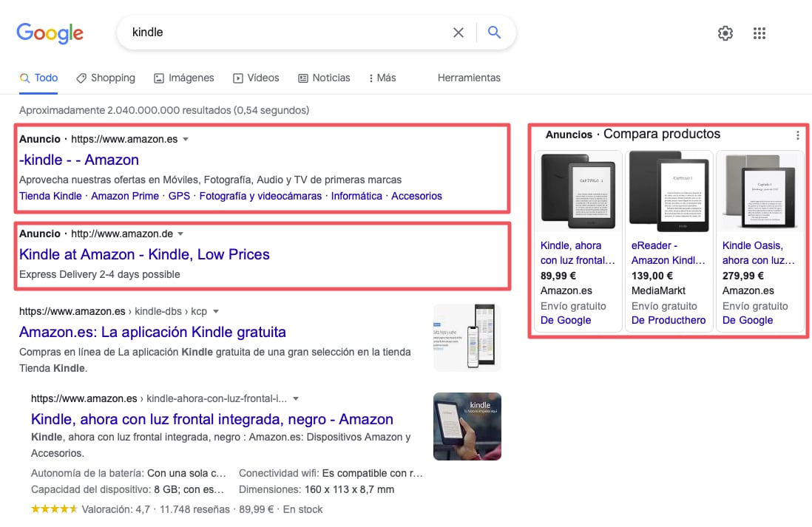Click 'De Google' under the 89,99 € product
812x527 pixels.
click(x=566, y=321)
